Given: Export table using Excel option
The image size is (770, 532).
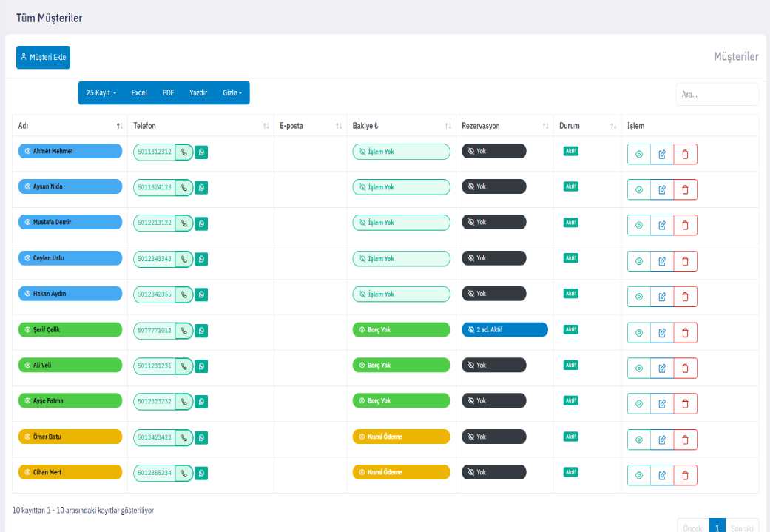Looking at the screenshot, I should (x=139, y=93).
